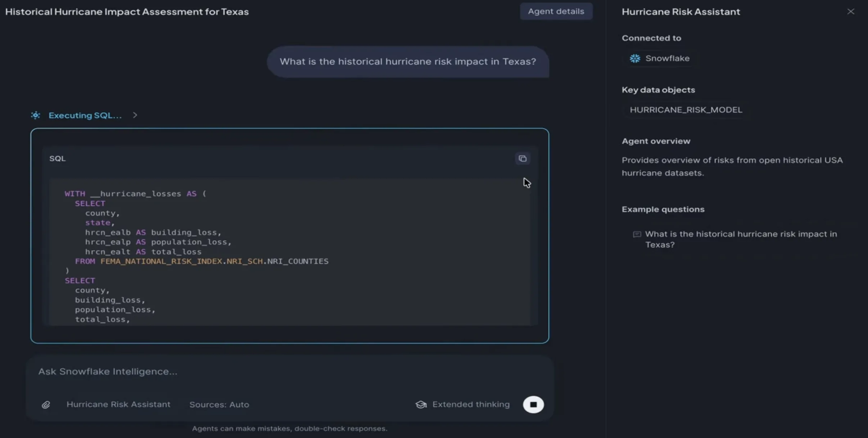Attach a file with the paperclip icon
This screenshot has height=438, width=868.
click(x=46, y=405)
